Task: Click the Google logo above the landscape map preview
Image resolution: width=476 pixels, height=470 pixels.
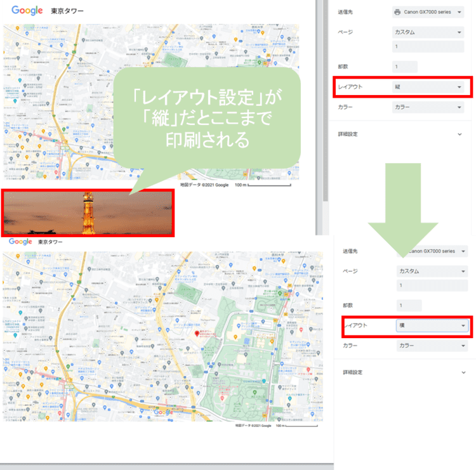Action: (20, 242)
